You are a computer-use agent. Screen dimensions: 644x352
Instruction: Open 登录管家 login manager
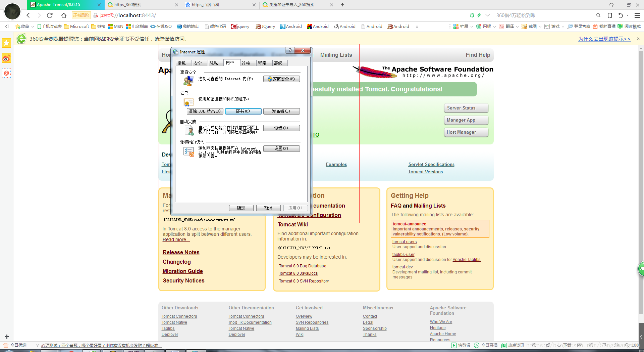pos(579,26)
